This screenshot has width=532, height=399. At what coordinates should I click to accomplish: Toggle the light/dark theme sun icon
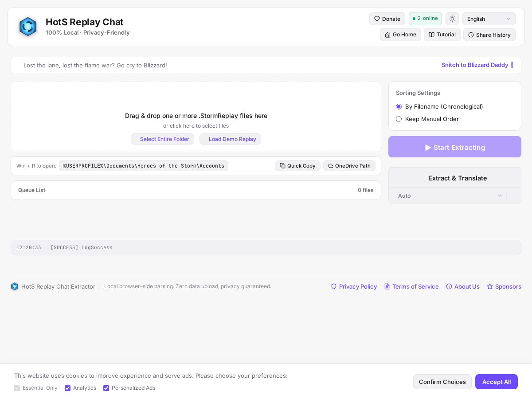(452, 19)
